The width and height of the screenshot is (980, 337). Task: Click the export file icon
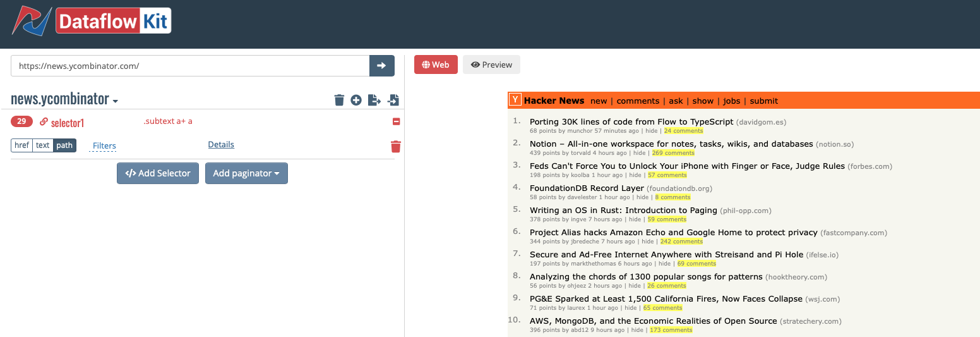[374, 100]
